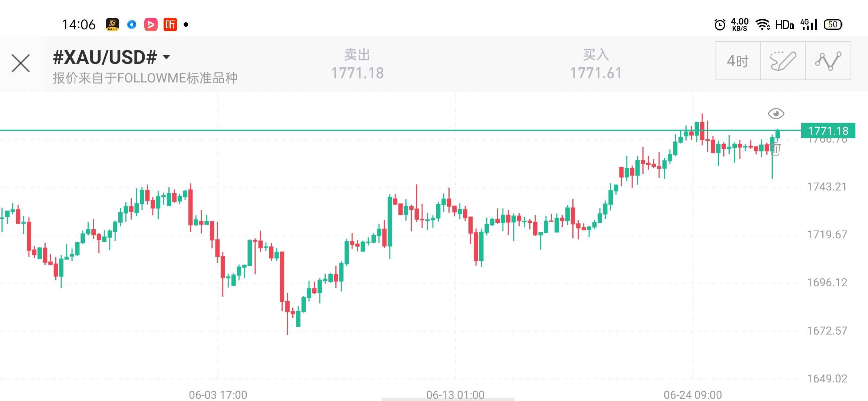Open the chart indicators icon

(828, 61)
